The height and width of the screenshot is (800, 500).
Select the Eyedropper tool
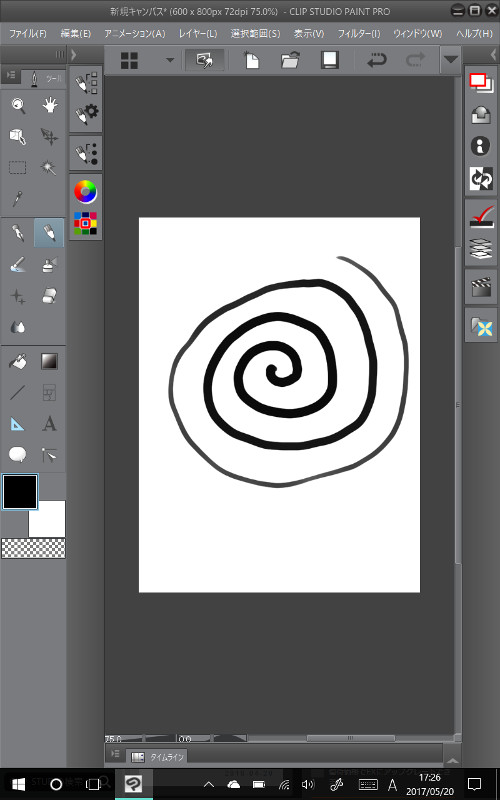click(18, 198)
